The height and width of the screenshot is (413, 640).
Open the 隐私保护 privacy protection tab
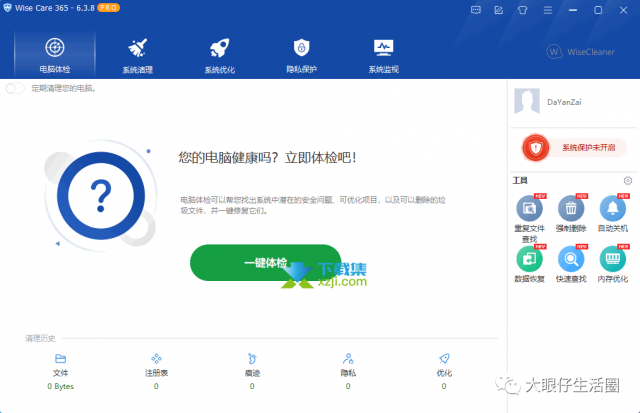point(302,56)
